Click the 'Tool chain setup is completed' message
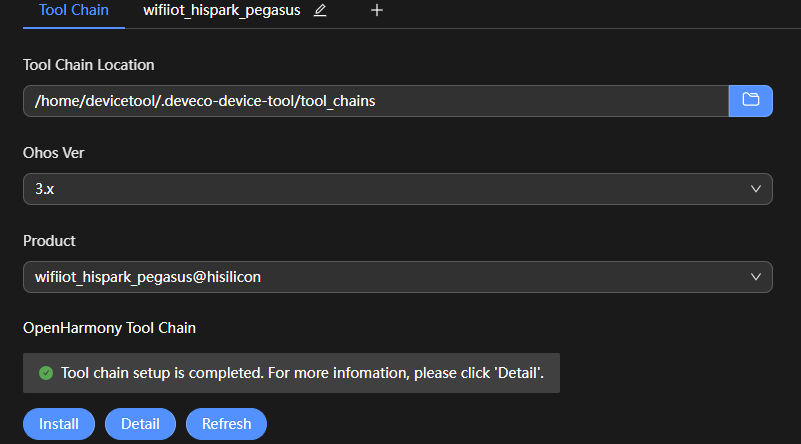801x444 pixels. [x=302, y=373]
